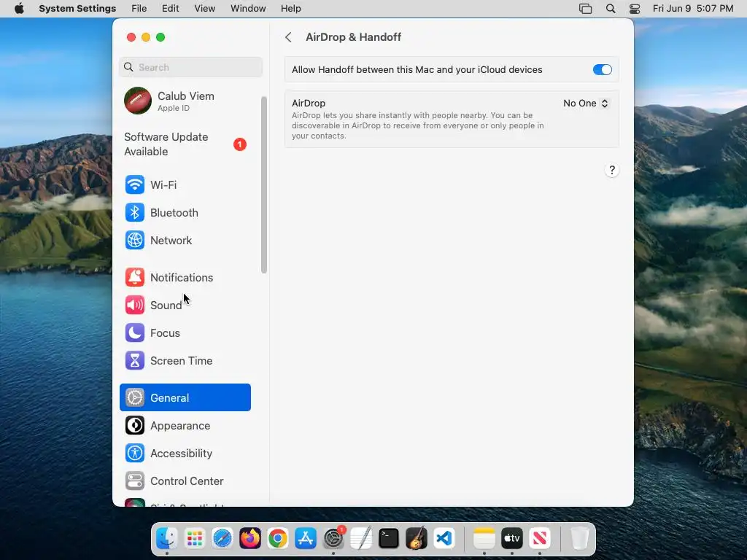Select Network in the sidebar
747x560 pixels.
coord(185,240)
